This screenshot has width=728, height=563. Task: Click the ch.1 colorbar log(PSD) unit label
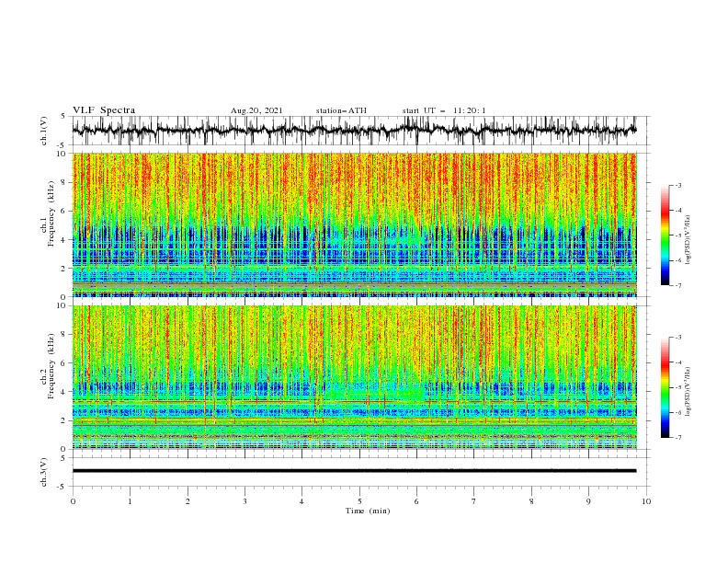click(x=688, y=240)
